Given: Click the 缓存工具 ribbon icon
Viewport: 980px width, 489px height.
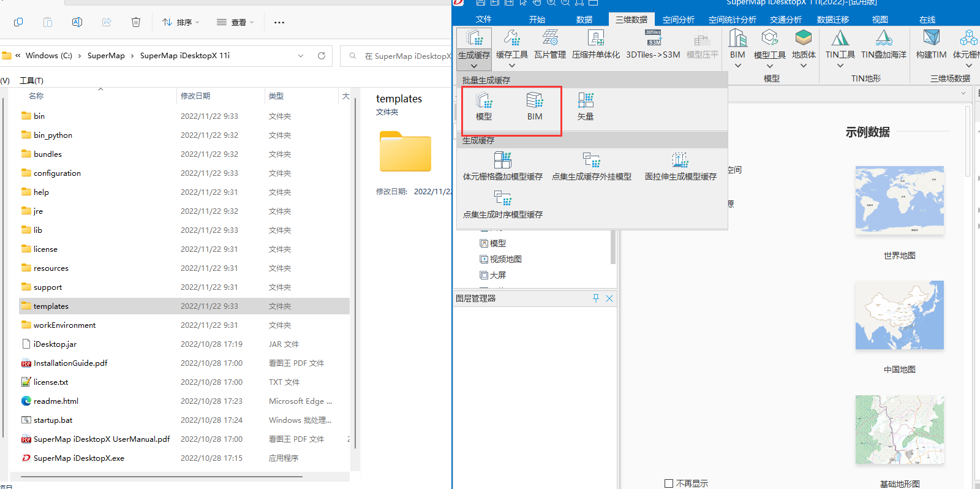Looking at the screenshot, I should [512, 39].
